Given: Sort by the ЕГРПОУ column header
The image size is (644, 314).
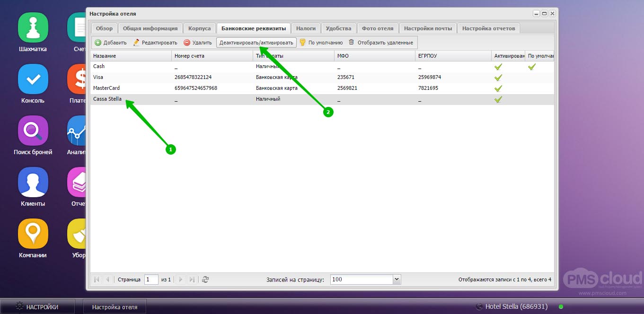Looking at the screenshot, I should click(453, 56).
